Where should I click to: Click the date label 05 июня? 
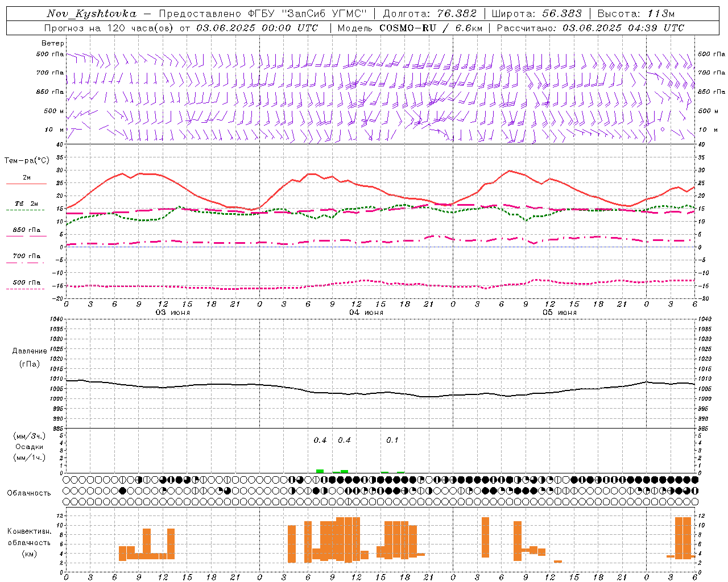click(559, 313)
